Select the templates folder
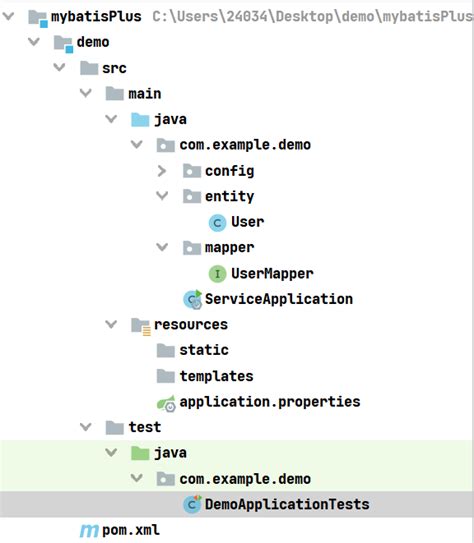Screen dimensions: 474x543 205,376
